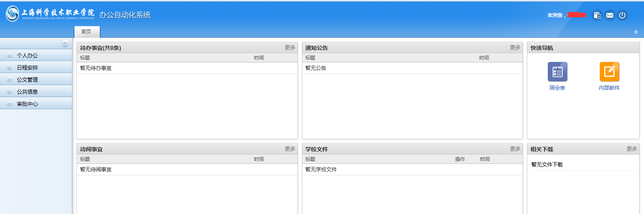Expand the 公共信息 menu section

pyautogui.click(x=27, y=92)
